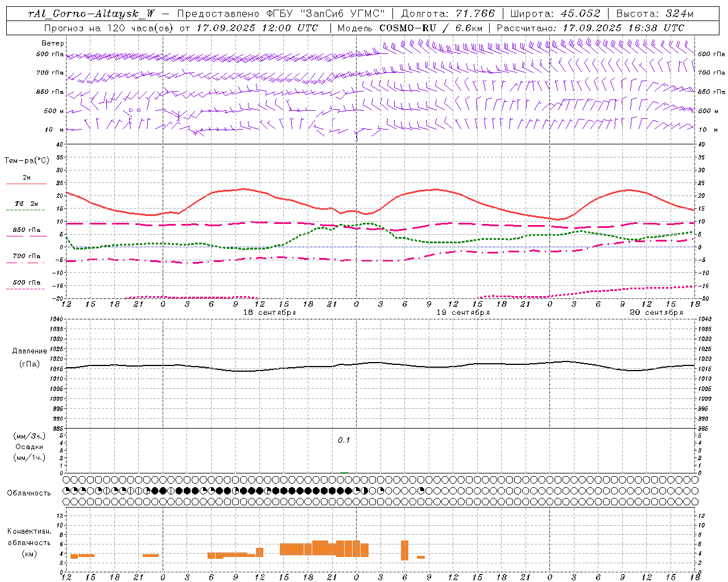Click the Тем-ра(°C) temperature axis label
Screen dimensions: 728x582
point(27,161)
